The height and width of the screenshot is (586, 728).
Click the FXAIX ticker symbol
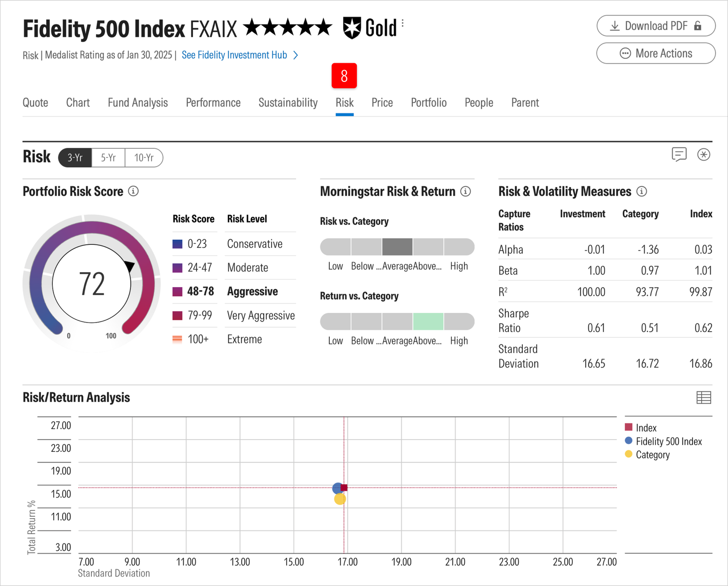pyautogui.click(x=213, y=29)
